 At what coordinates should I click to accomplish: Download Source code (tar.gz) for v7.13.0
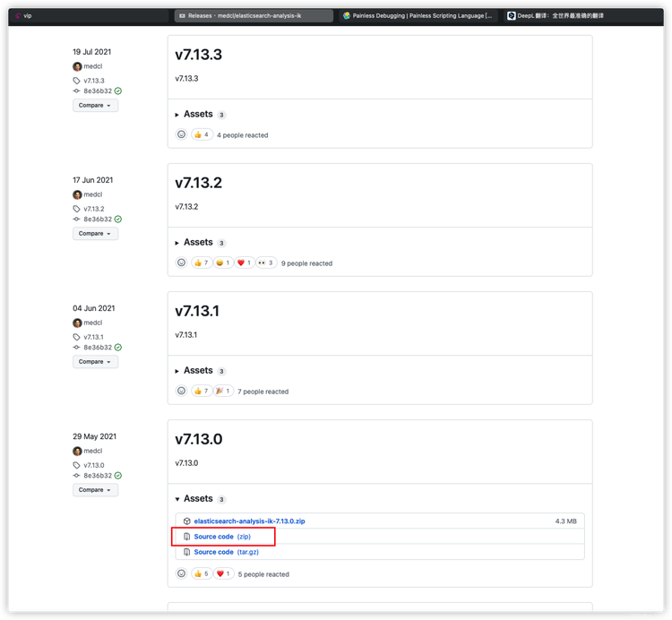tap(227, 552)
